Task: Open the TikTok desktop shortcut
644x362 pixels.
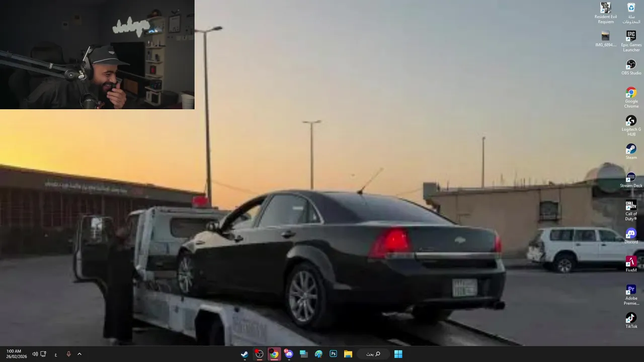Action: (x=631, y=321)
